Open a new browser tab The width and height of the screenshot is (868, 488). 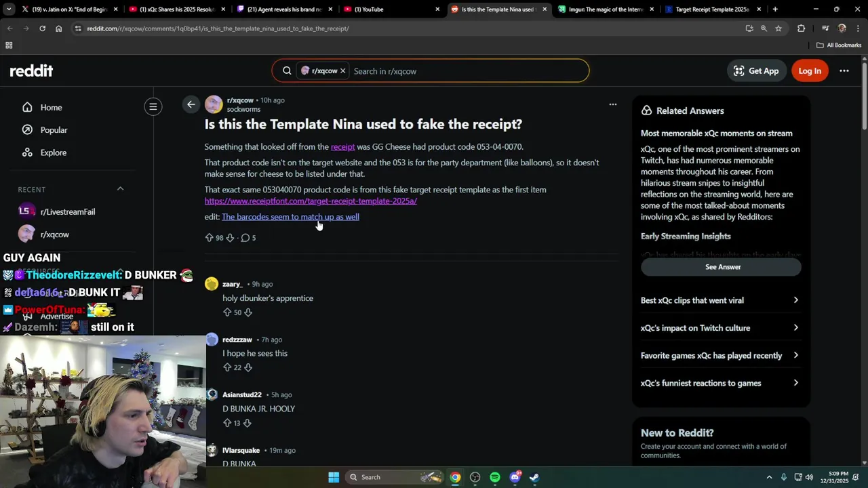click(775, 9)
